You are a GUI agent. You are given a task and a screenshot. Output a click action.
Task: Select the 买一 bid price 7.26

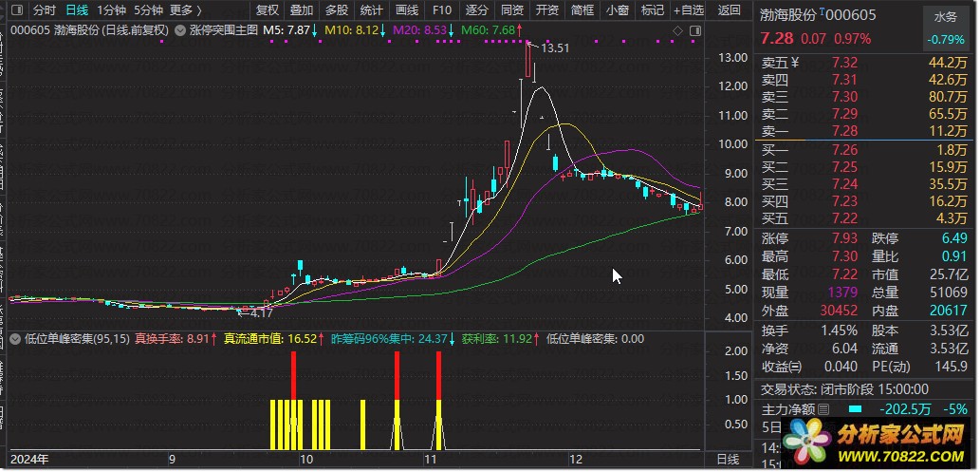coord(845,150)
